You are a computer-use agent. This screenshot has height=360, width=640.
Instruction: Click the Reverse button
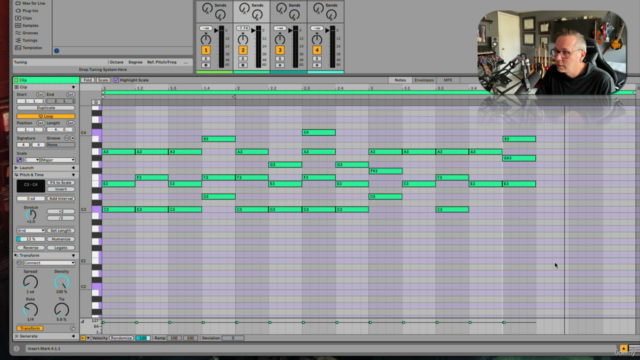31,248
